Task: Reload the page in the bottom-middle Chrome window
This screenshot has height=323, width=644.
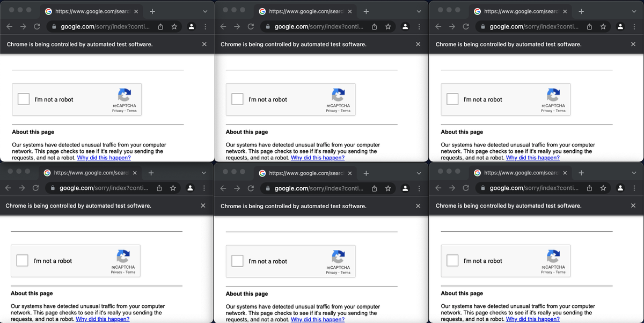Action: tap(251, 188)
